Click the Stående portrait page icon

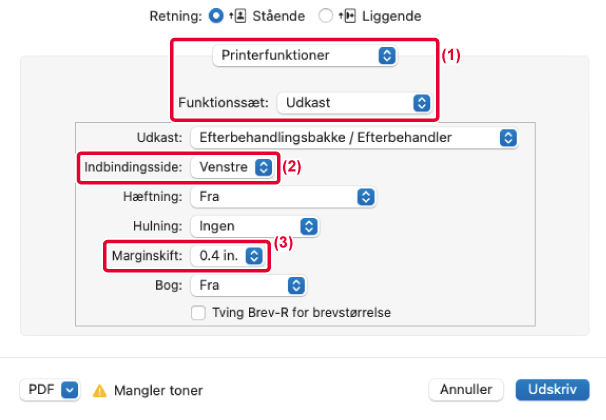click(x=238, y=16)
